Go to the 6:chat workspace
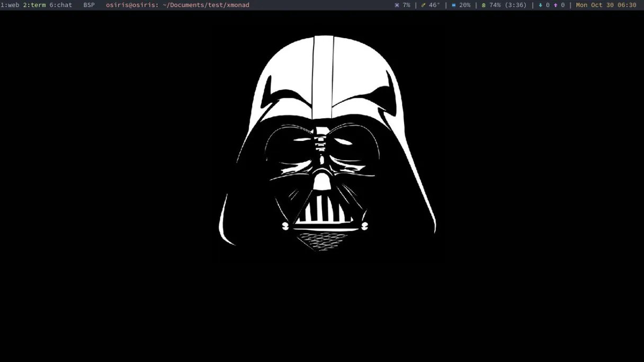This screenshot has height=362, width=644. tap(60, 5)
